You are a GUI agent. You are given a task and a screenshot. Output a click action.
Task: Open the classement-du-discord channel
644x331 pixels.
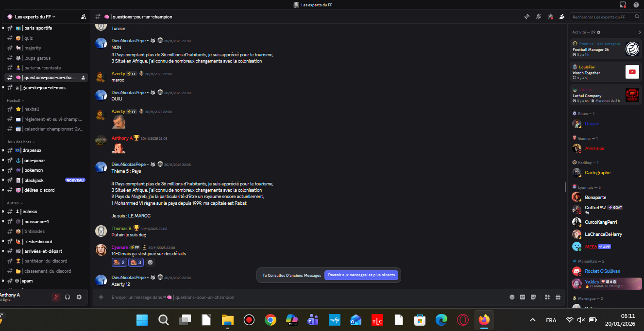click(x=47, y=271)
